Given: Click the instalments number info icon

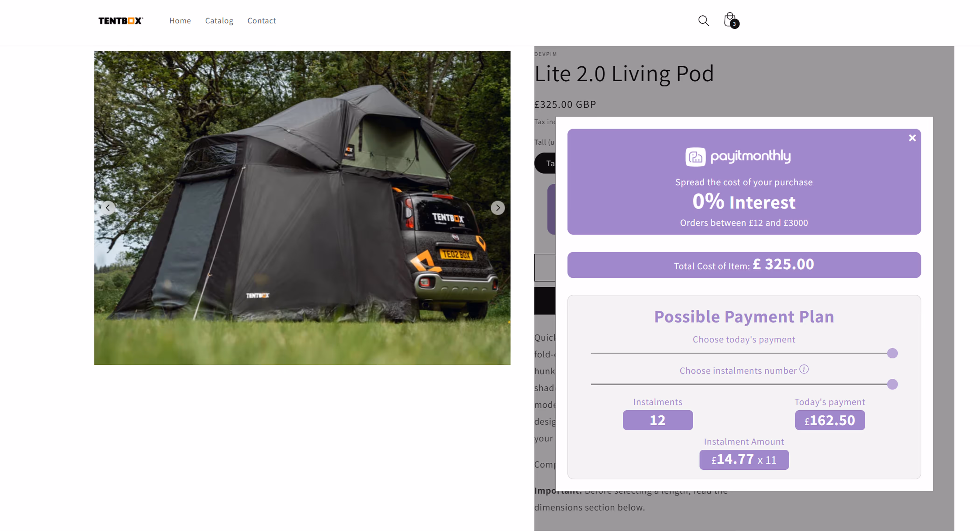Looking at the screenshot, I should pos(804,369).
